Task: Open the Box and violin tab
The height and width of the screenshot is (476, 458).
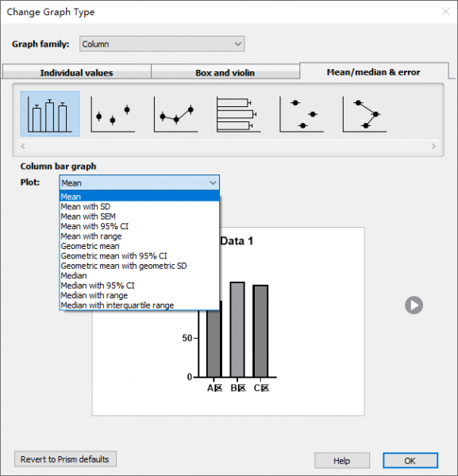Action: (225, 72)
